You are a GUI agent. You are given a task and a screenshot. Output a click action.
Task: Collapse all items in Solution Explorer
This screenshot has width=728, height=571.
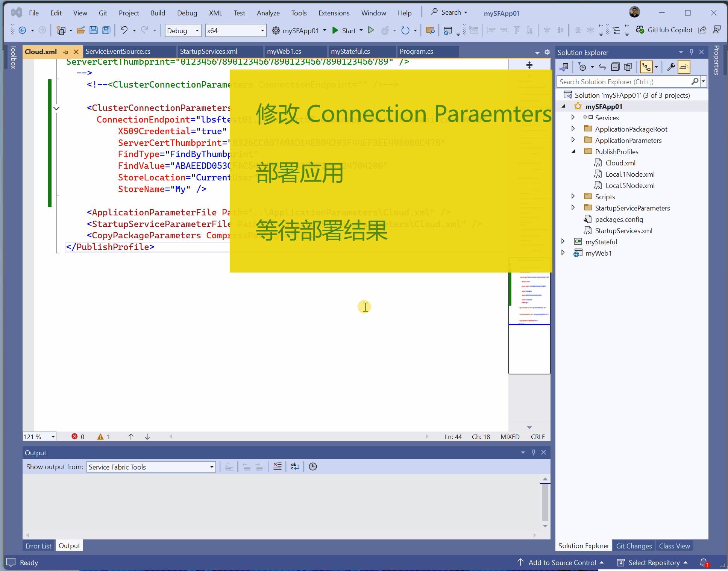[615, 67]
